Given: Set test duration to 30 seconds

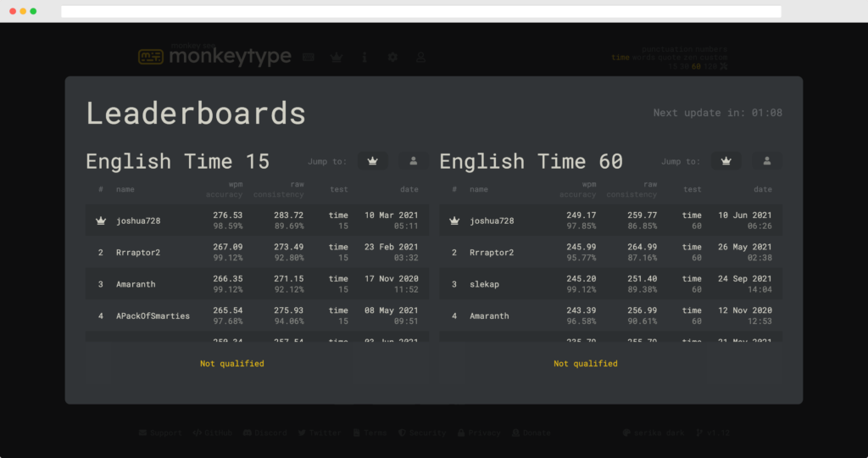Looking at the screenshot, I should pos(684,66).
